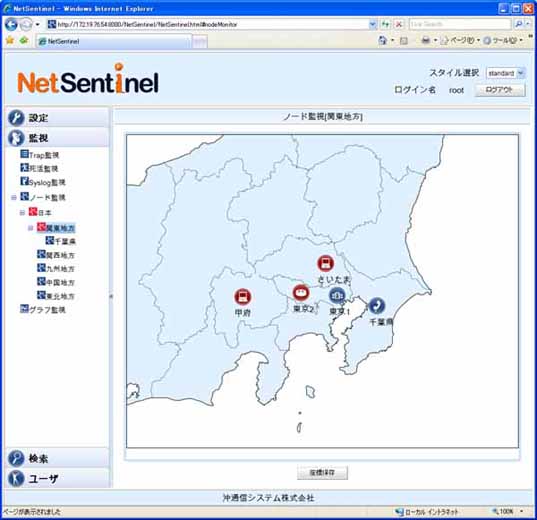Select the highlighted 関東地方 tree node

(x=56, y=227)
